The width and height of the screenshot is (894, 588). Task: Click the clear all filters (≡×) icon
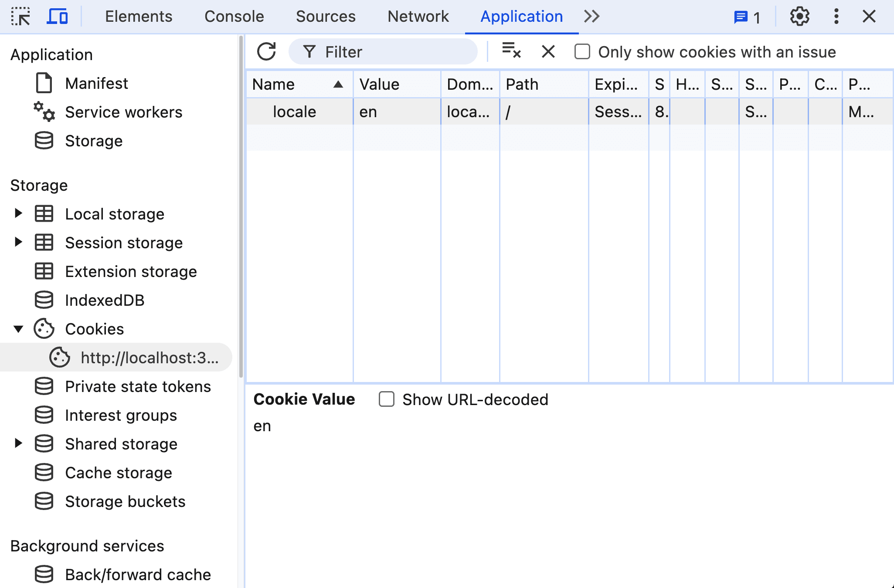(x=511, y=51)
